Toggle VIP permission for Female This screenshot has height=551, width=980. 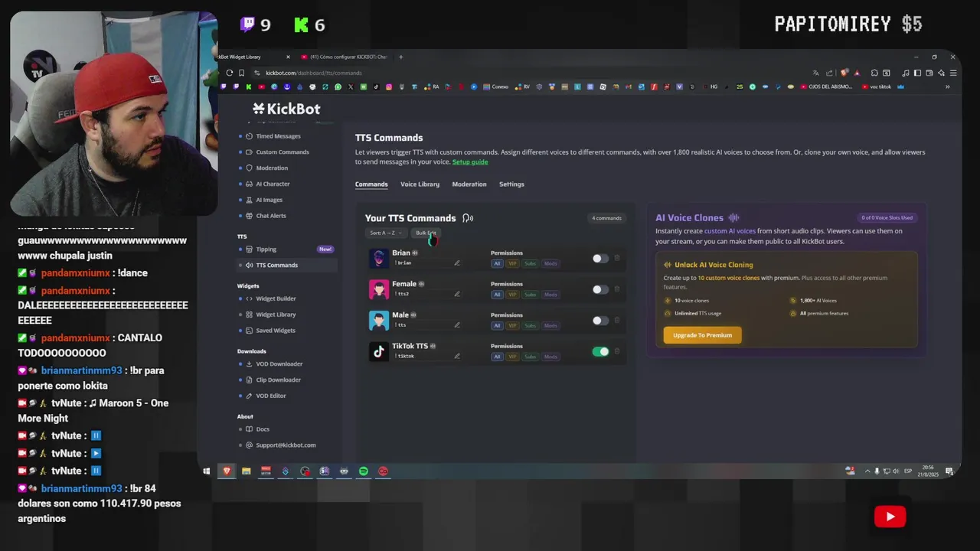(x=512, y=295)
